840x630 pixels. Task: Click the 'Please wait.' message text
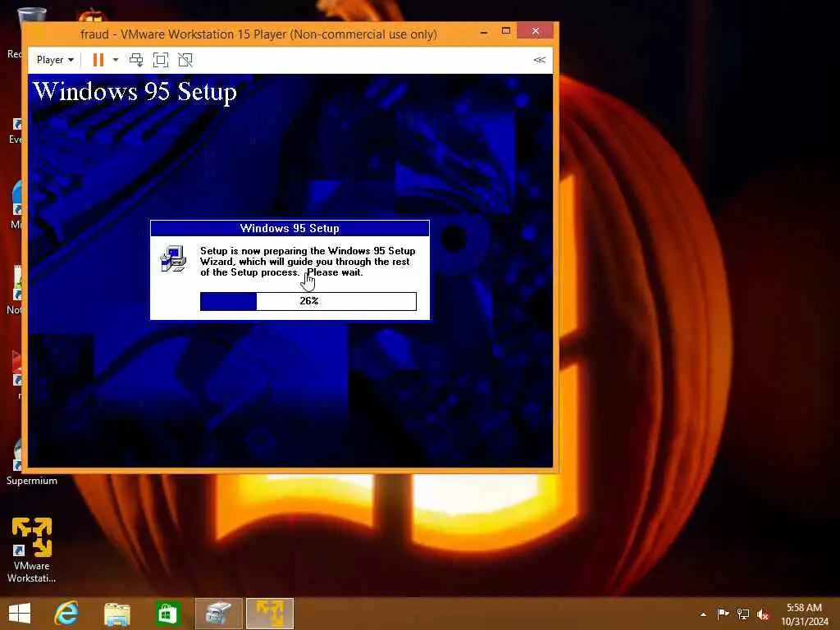335,272
